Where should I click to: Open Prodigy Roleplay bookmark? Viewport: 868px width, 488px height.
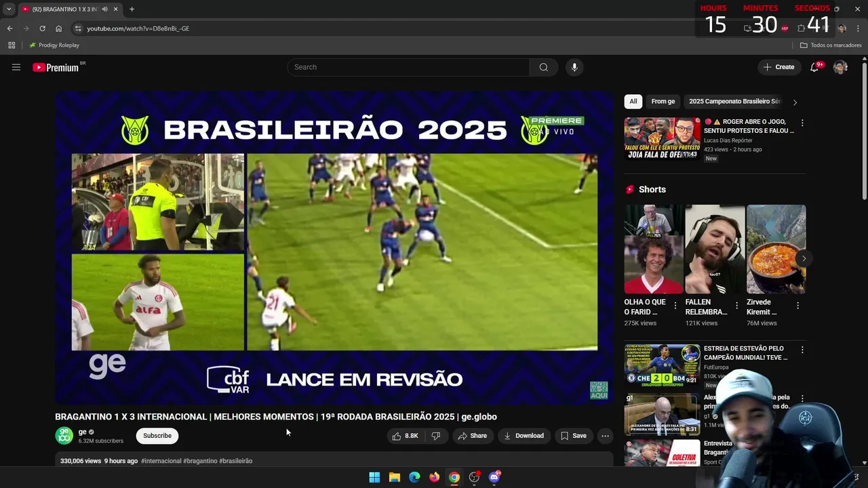pos(54,45)
